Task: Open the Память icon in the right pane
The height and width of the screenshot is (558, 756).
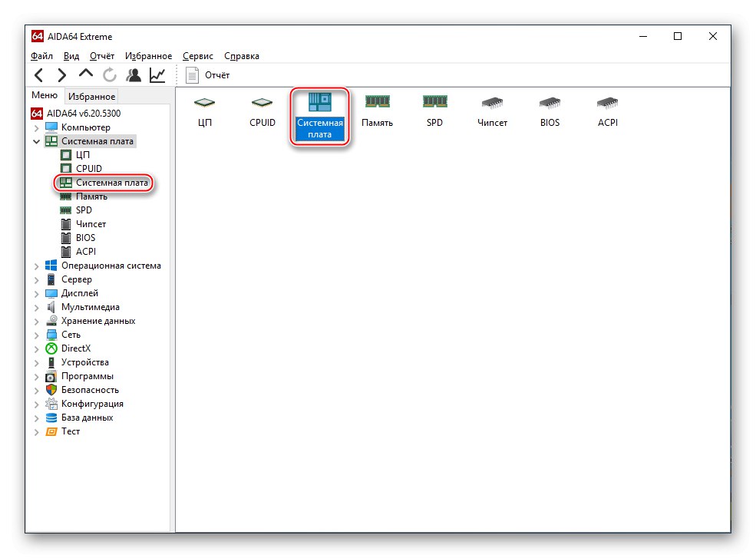Action: click(377, 111)
